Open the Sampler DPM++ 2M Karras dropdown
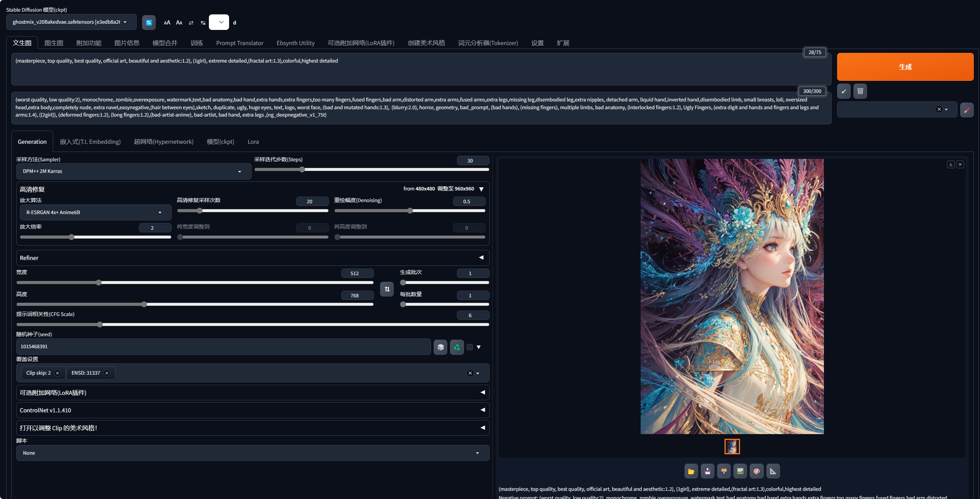 134,171
